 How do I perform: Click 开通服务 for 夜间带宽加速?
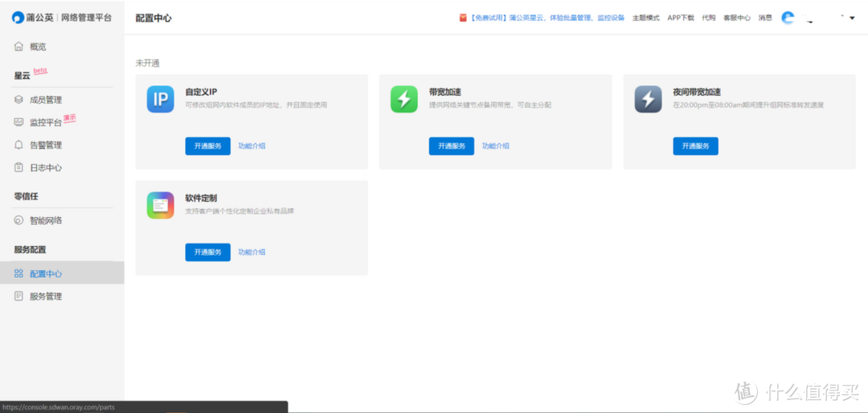click(695, 146)
